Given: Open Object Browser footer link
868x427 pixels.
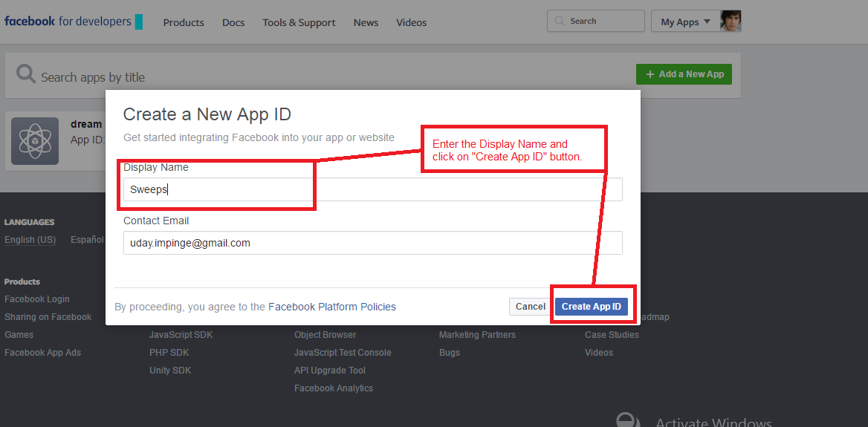Looking at the screenshot, I should coord(325,335).
